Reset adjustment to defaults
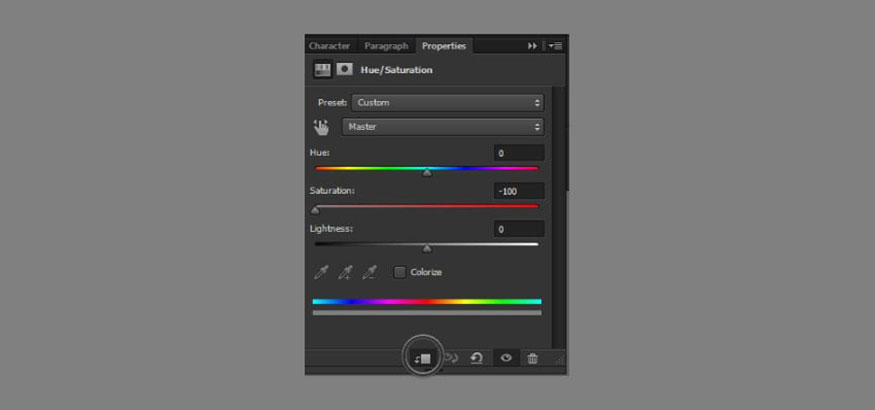This screenshot has width=875, height=410. click(x=477, y=358)
